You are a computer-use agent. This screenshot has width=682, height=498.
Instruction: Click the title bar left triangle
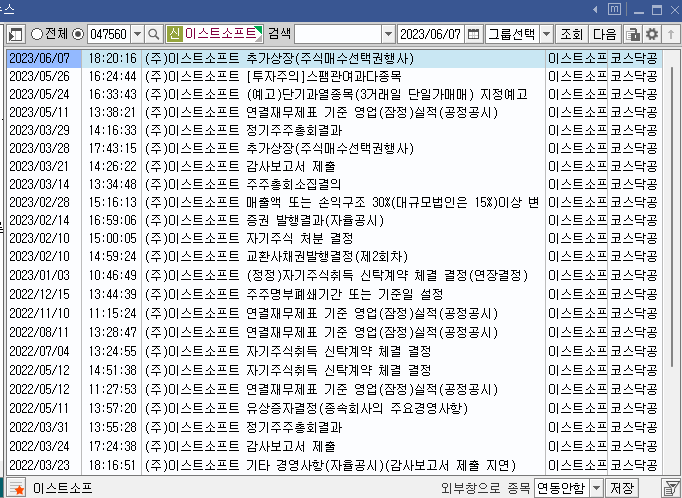(x=595, y=9)
